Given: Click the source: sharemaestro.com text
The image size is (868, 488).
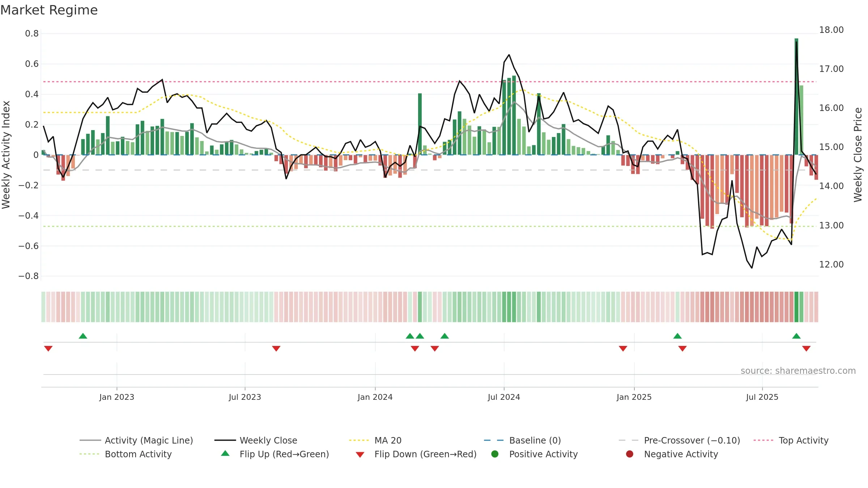Looking at the screenshot, I should (798, 371).
